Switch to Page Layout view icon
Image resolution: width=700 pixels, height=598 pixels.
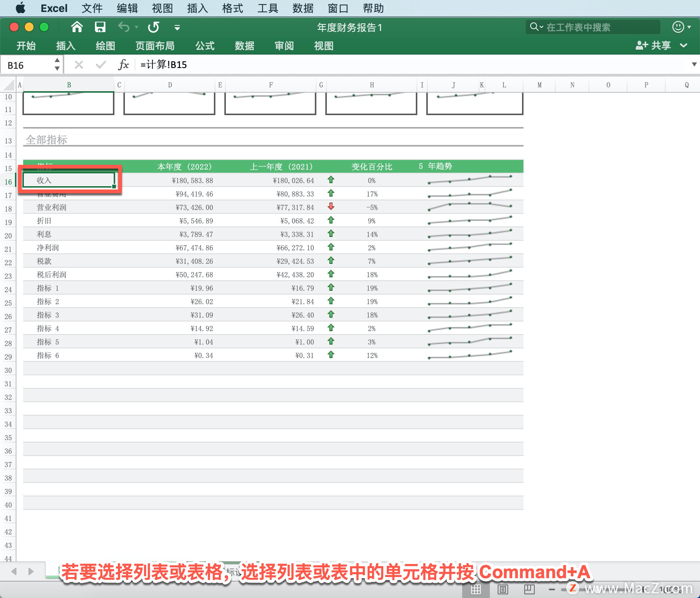pyautogui.click(x=503, y=589)
